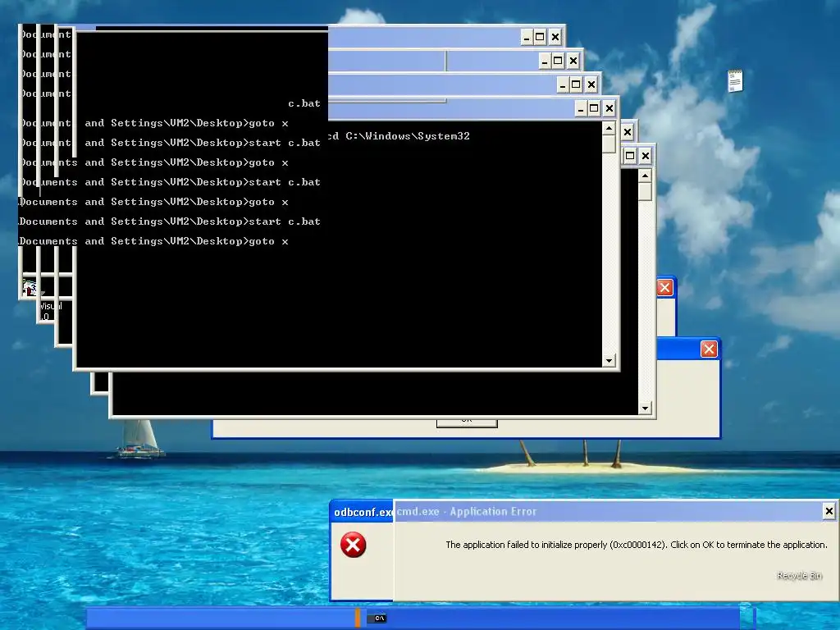Close the cmd.exe Application Error dialog

(829, 511)
